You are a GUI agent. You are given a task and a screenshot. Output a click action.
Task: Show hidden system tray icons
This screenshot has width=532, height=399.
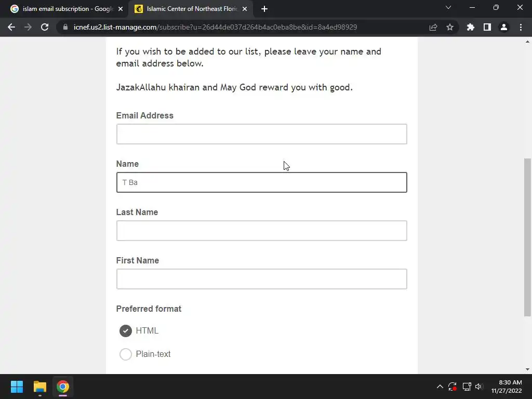[x=440, y=387]
